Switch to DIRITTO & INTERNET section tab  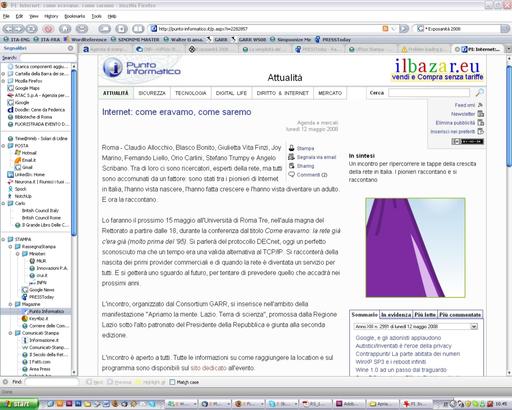tap(283, 93)
